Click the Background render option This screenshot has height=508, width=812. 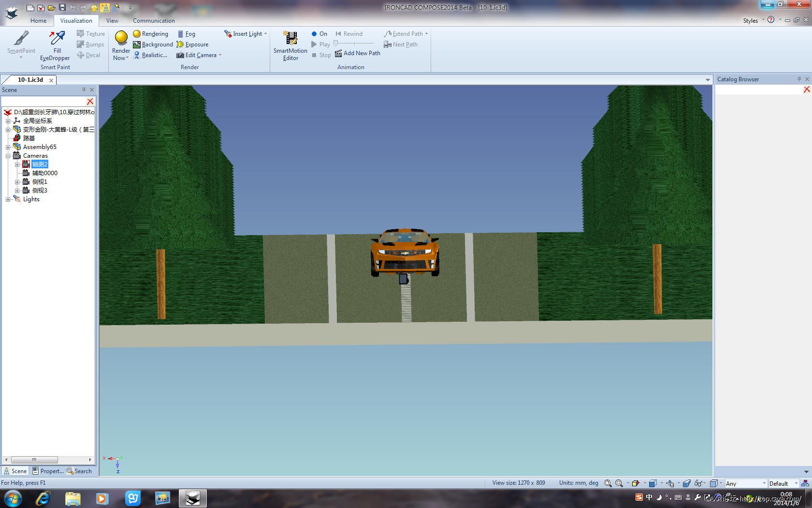tap(153, 45)
